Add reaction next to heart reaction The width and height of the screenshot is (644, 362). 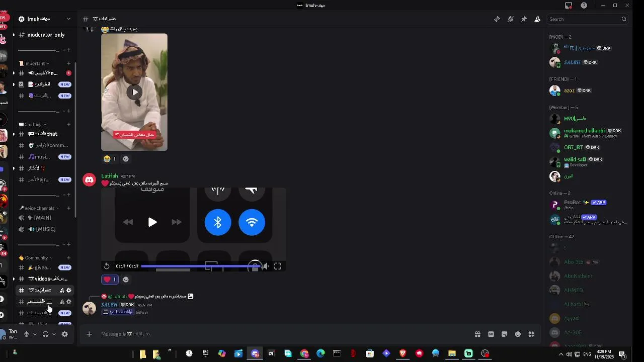[126, 280]
